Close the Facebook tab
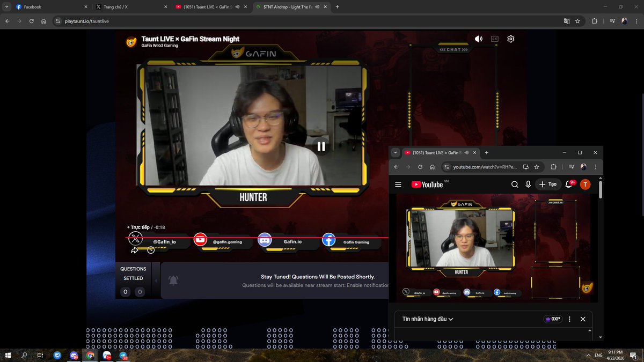This screenshot has height=362, width=644. point(86,7)
